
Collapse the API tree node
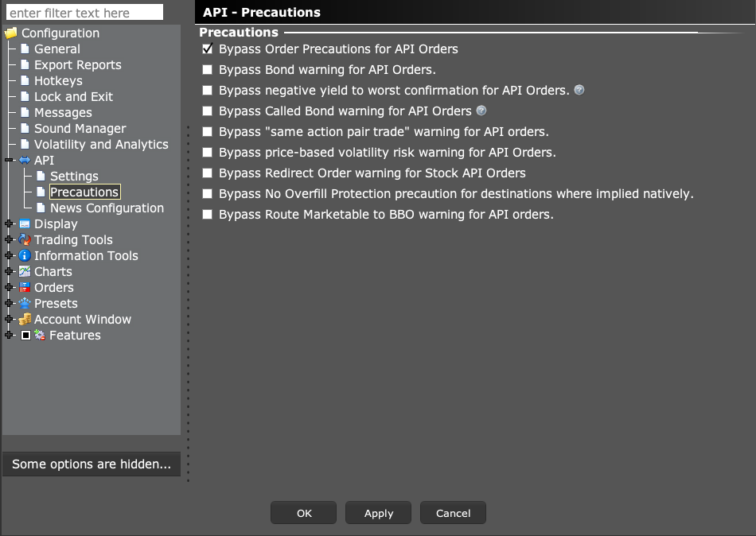click(10, 160)
